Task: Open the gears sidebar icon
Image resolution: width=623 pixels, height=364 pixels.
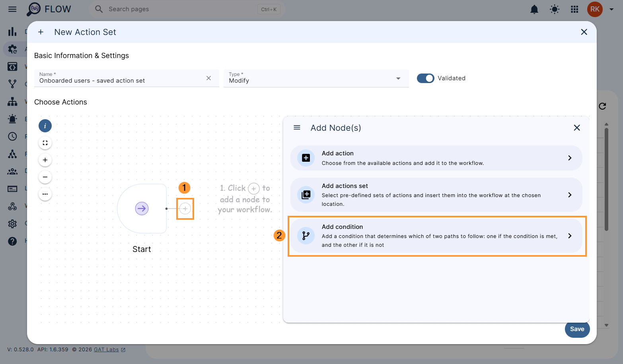Action: (12, 49)
